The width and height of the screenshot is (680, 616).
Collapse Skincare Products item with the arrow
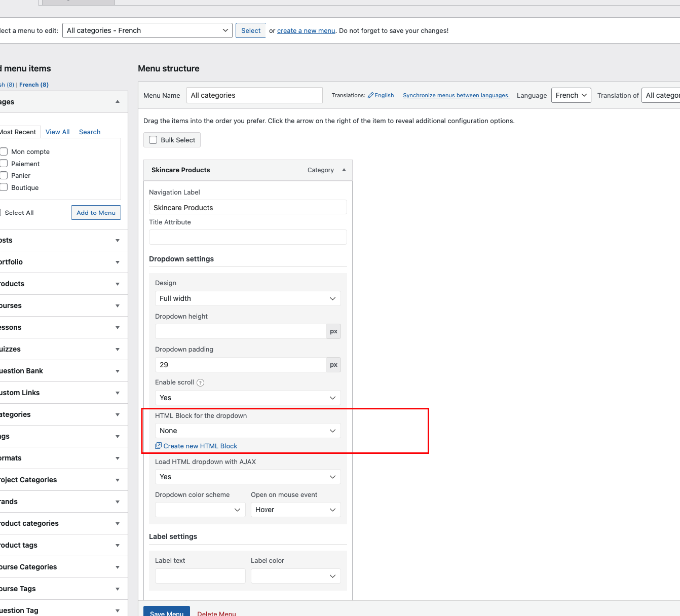pyautogui.click(x=344, y=170)
